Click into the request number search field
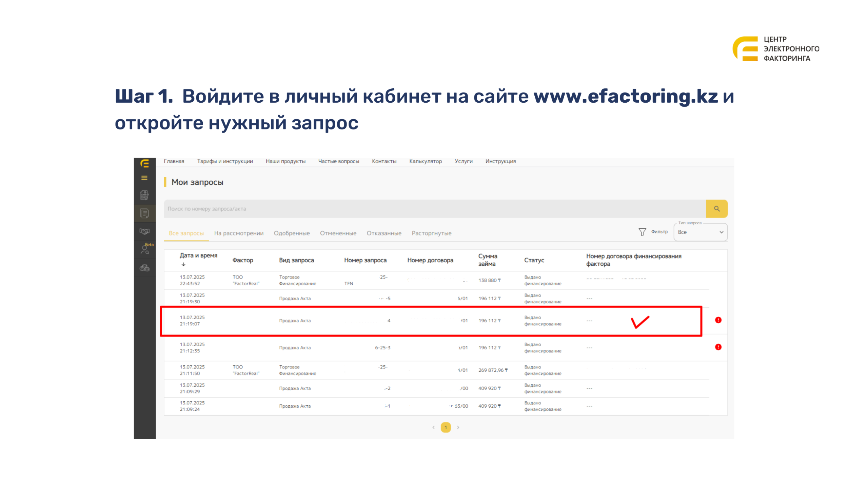This screenshot has height=488, width=868. tap(435, 208)
